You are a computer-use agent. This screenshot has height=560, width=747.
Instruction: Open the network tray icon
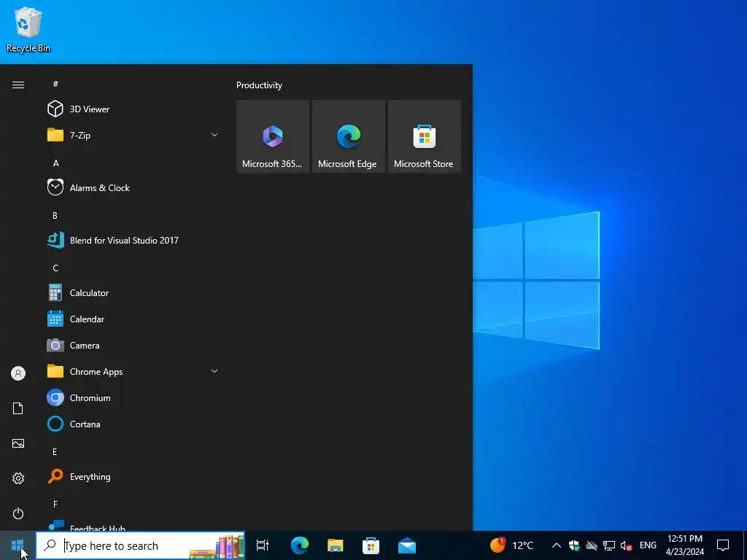pyautogui.click(x=609, y=545)
